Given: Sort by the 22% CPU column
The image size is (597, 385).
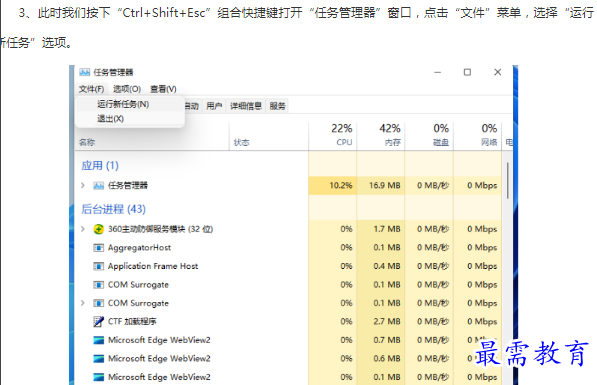Looking at the screenshot, I should 332,135.
